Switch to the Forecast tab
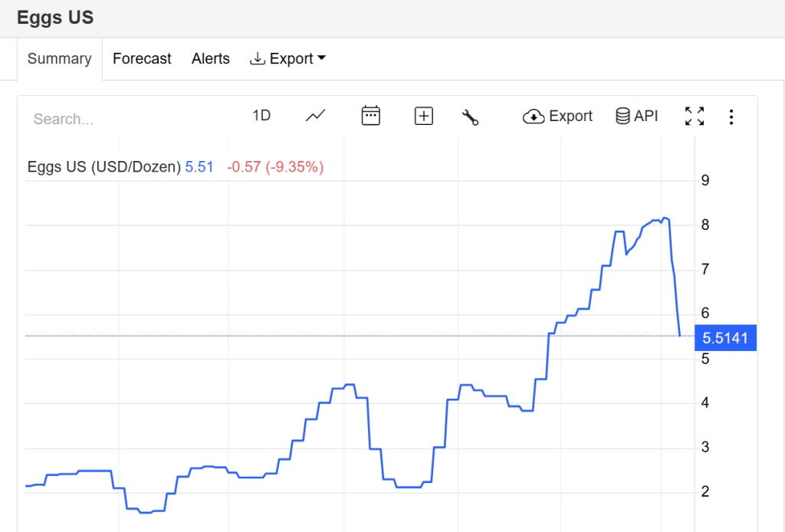 142,58
